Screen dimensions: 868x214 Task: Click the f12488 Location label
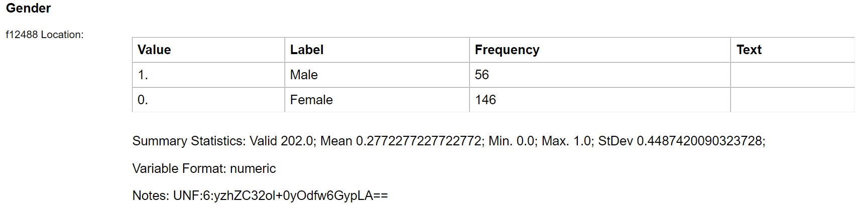(x=45, y=35)
